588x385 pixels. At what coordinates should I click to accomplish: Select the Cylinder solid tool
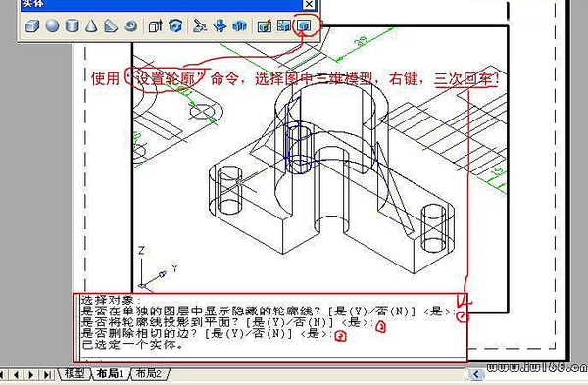72,25
